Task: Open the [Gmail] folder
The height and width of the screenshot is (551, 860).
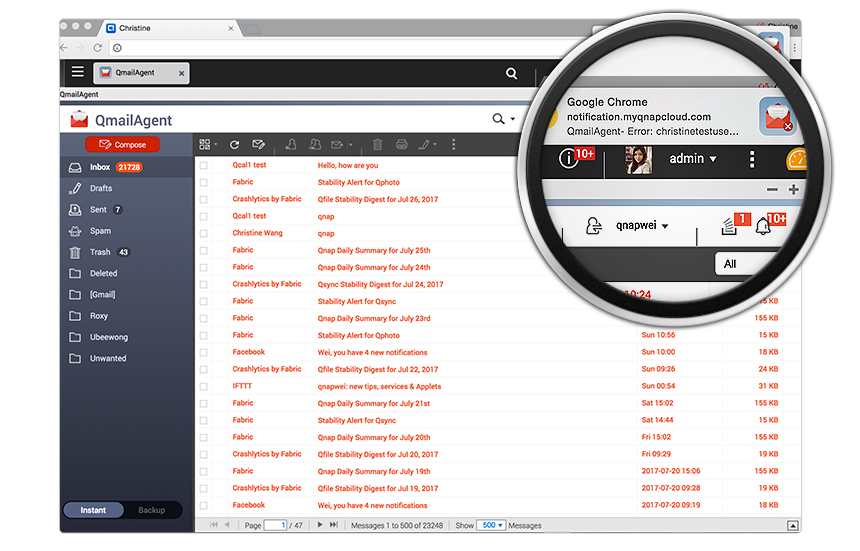Action: (x=127, y=294)
